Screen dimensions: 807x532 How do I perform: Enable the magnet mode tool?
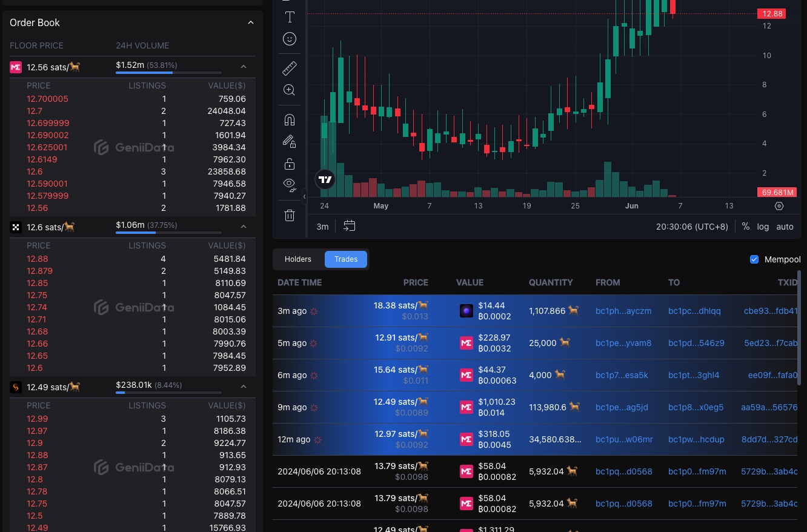pyautogui.click(x=290, y=119)
